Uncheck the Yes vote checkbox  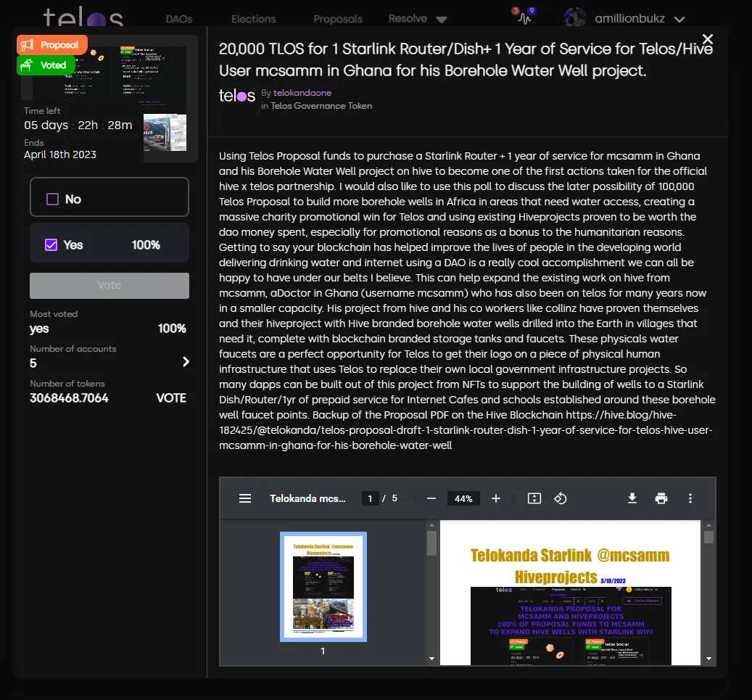pyautogui.click(x=51, y=244)
